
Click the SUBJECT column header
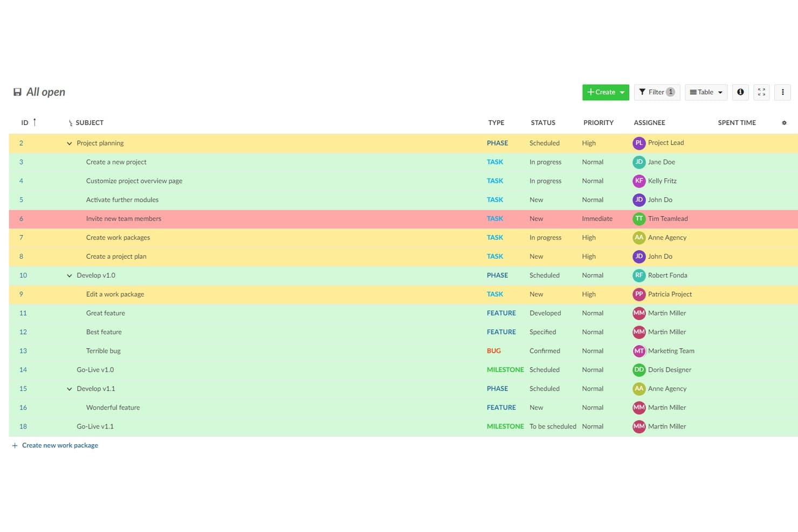pos(90,123)
